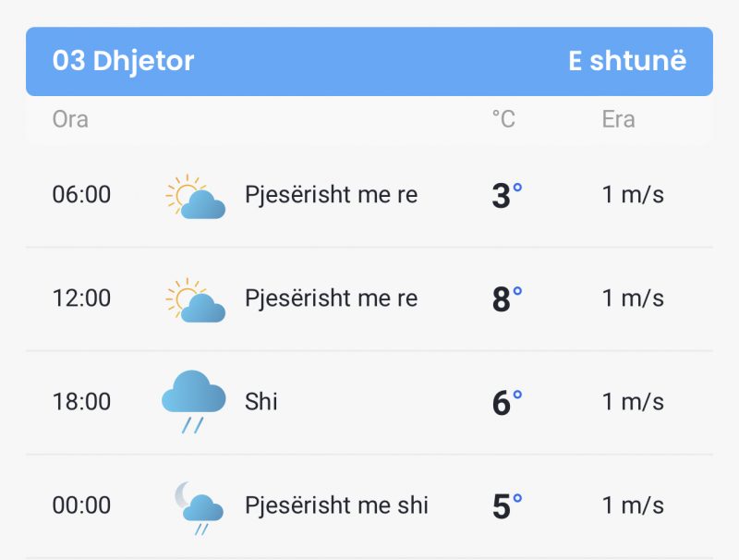Screen dimensions: 739x560
Task: Click wind speed 1 m/s at 06:00
Action: pyautogui.click(x=633, y=194)
